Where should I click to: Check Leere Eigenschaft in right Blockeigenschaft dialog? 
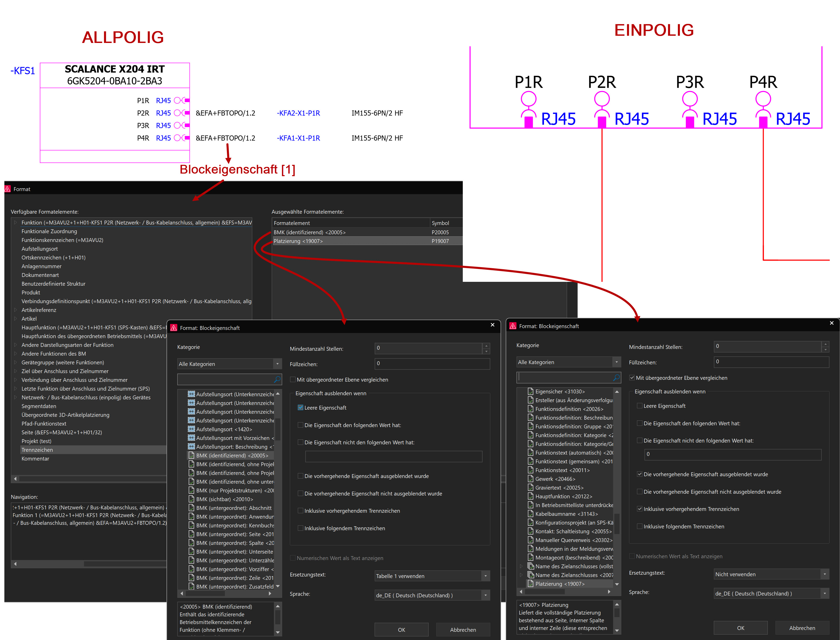[639, 406]
